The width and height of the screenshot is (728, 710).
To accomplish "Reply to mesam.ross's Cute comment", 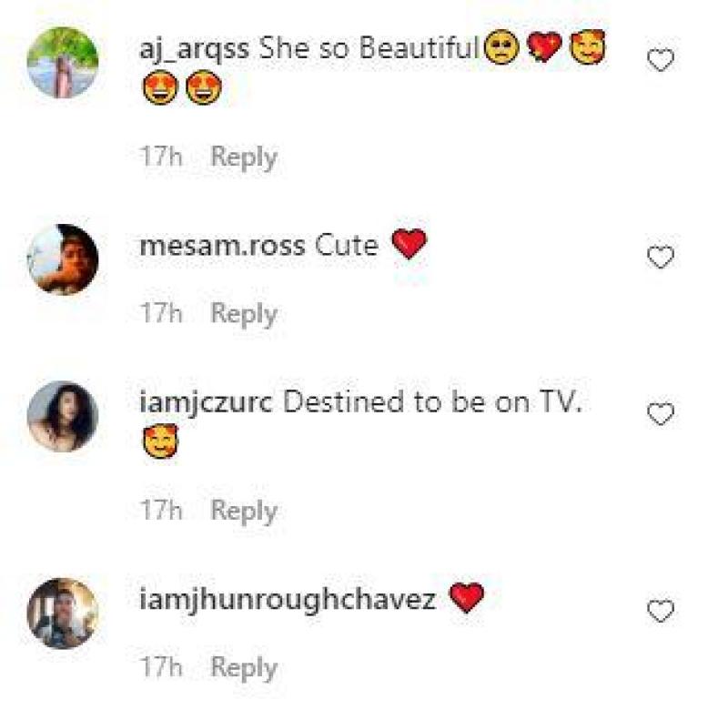I will point(244,314).
